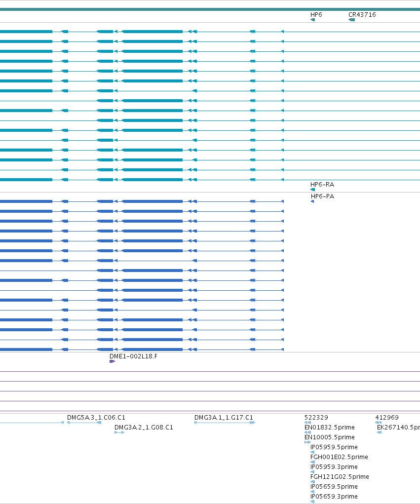Select the IP05659.5prime EST glyph
The width and height of the screenshot is (420, 504).
click(x=312, y=492)
